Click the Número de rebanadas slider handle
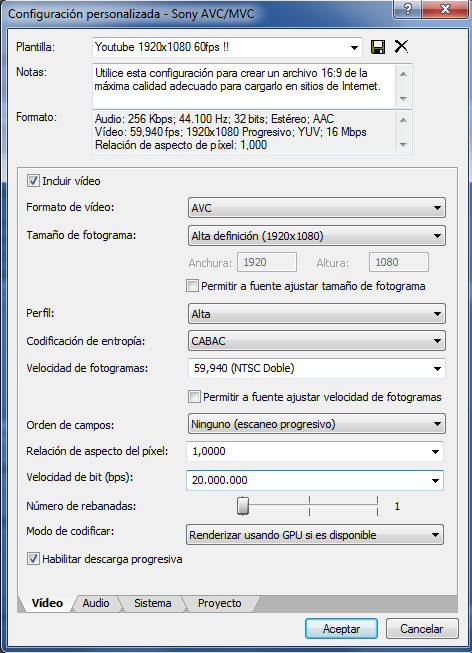Image resolution: width=472 pixels, height=653 pixels. (x=243, y=506)
